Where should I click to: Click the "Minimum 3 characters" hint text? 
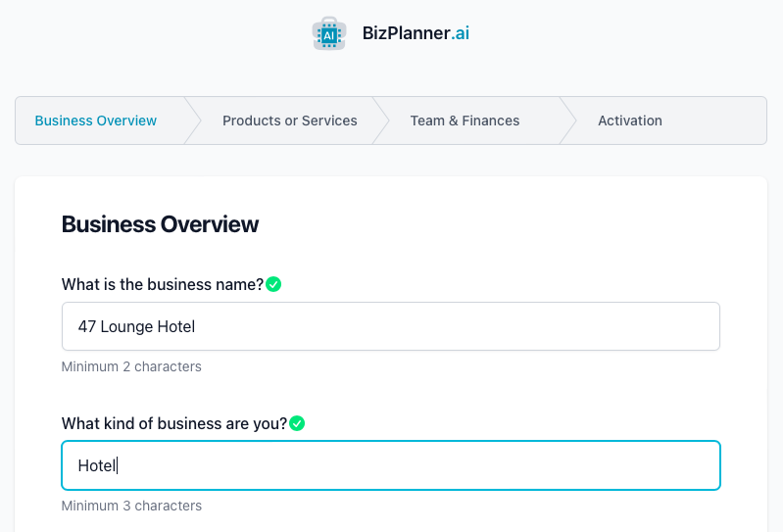pyautogui.click(x=131, y=506)
